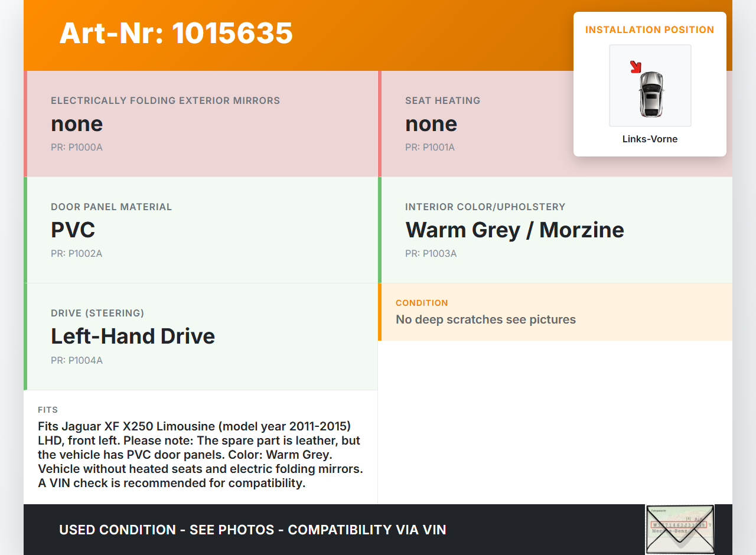Click the red arrow on car diagram

click(x=636, y=67)
